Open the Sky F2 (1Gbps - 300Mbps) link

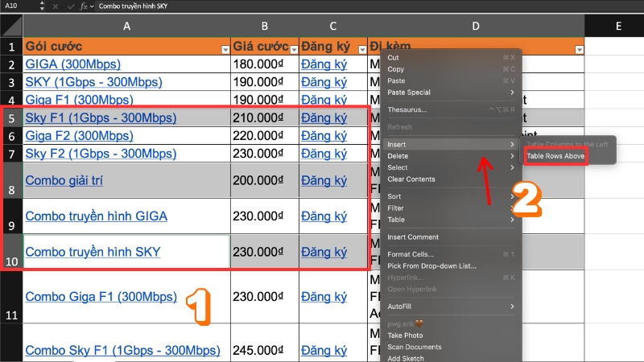101,154
